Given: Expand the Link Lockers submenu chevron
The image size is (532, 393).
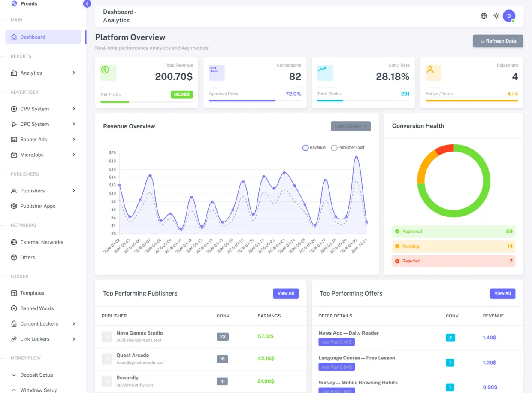Looking at the screenshot, I should click(74, 339).
